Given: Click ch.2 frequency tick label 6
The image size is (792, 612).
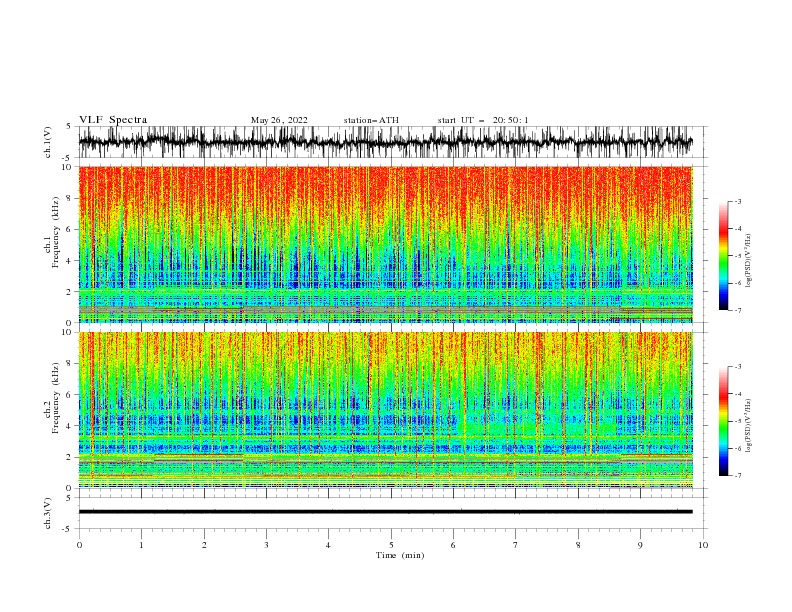Looking at the screenshot, I should click(x=70, y=395).
